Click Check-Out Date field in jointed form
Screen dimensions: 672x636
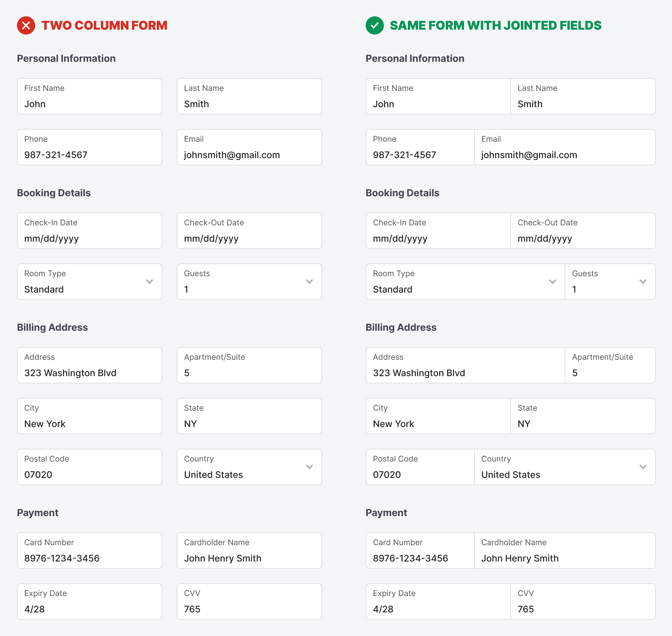pyautogui.click(x=583, y=231)
